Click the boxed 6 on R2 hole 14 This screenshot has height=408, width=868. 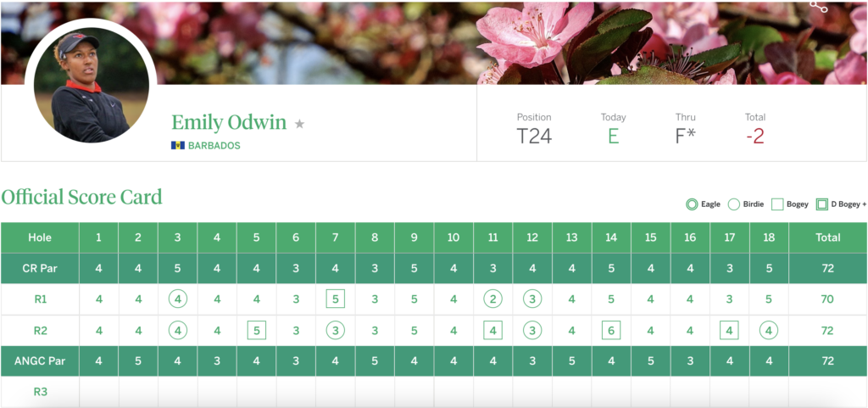[x=610, y=330]
